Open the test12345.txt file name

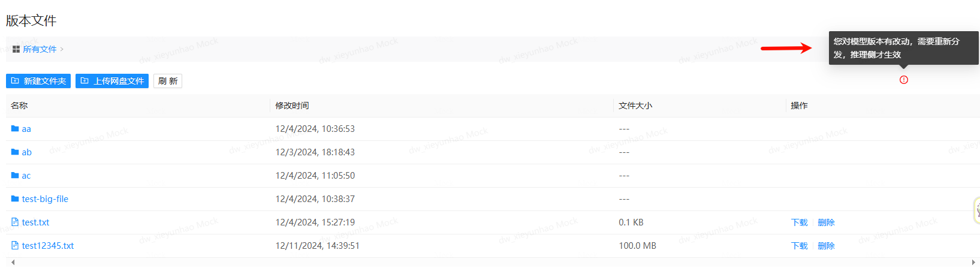tap(48, 246)
